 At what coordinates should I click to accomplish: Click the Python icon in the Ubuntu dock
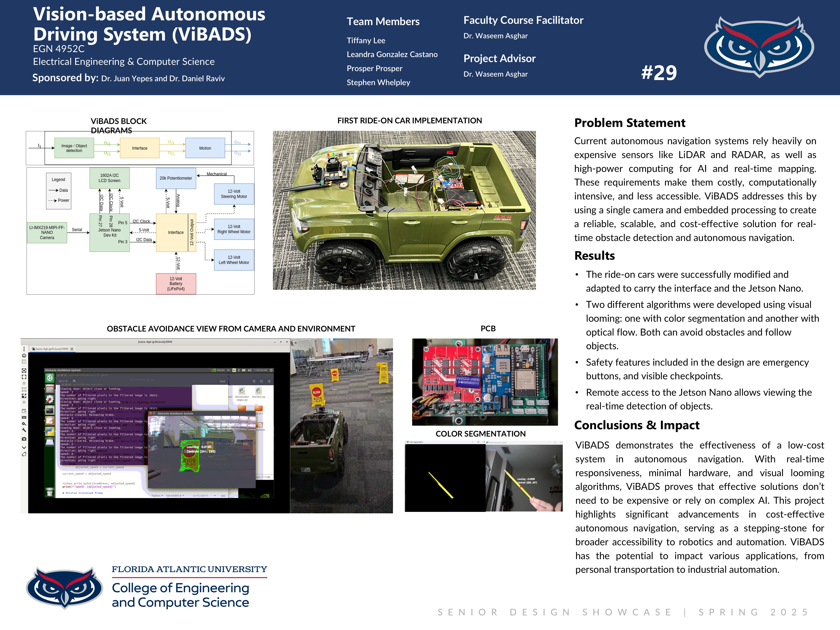[50, 431]
